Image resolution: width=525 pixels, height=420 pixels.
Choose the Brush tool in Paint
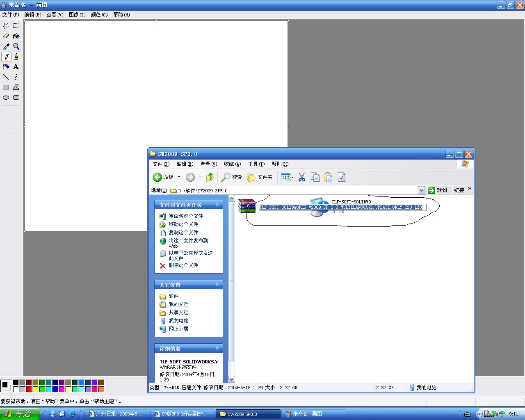16,57
